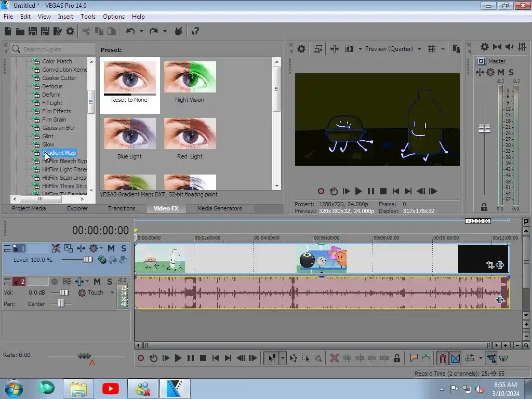Image resolution: width=532 pixels, height=399 pixels.
Task: Toggle Master bus Mute M button
Action: tap(501, 72)
